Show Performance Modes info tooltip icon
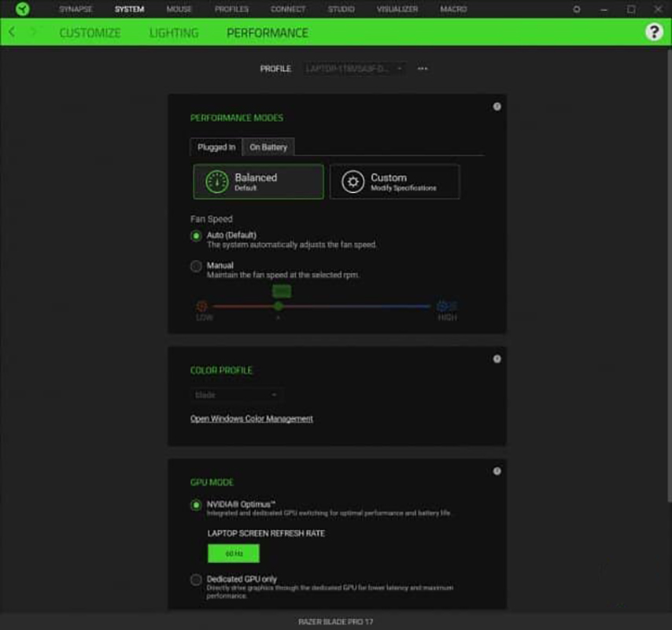Image resolution: width=672 pixels, height=630 pixels. coord(497,106)
